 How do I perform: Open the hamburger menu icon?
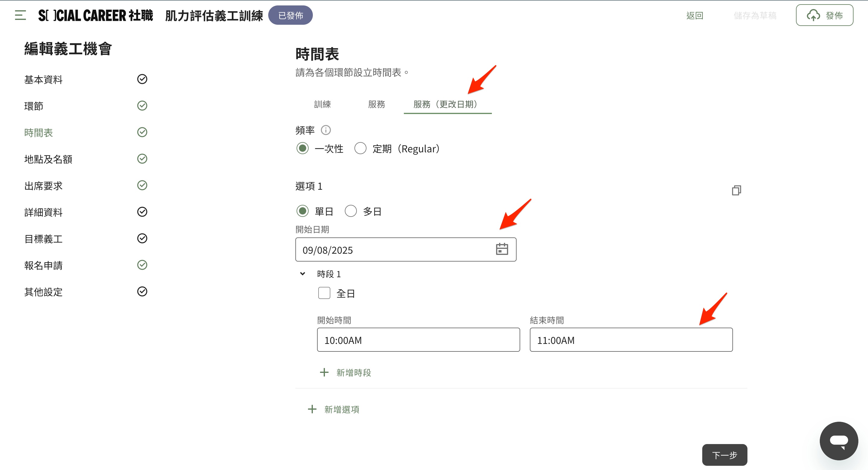pos(20,15)
